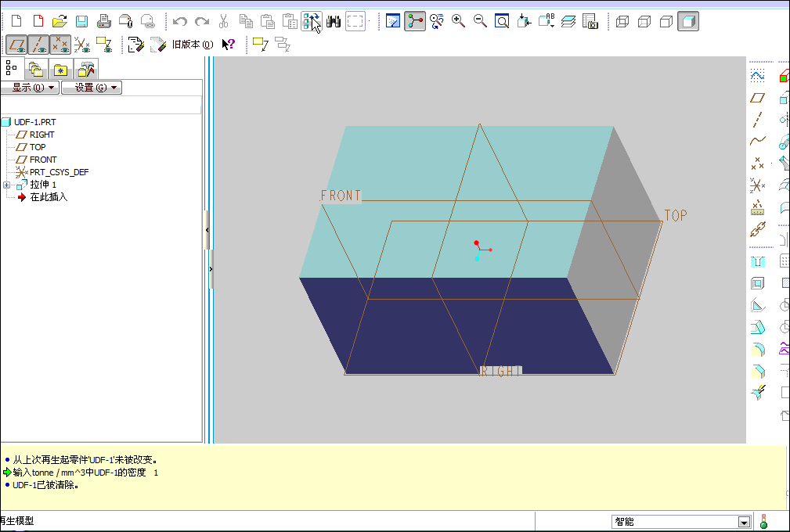The height and width of the screenshot is (532, 790).
Task: Repaint the screen
Action: (x=392, y=21)
